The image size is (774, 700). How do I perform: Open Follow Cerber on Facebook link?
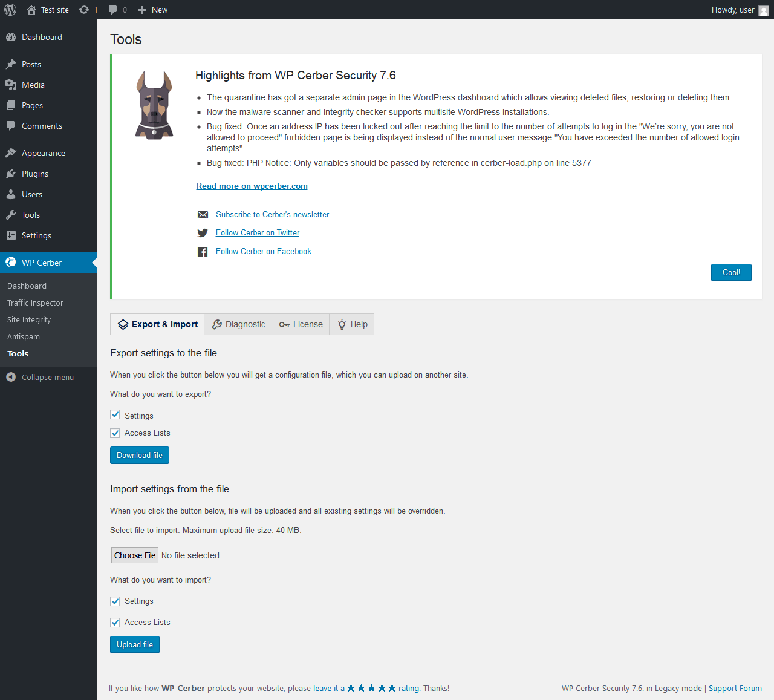264,252
